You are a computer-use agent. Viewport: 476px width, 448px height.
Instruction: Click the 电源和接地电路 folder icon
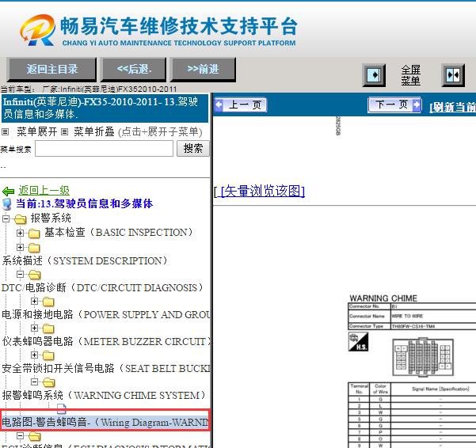click(x=48, y=302)
